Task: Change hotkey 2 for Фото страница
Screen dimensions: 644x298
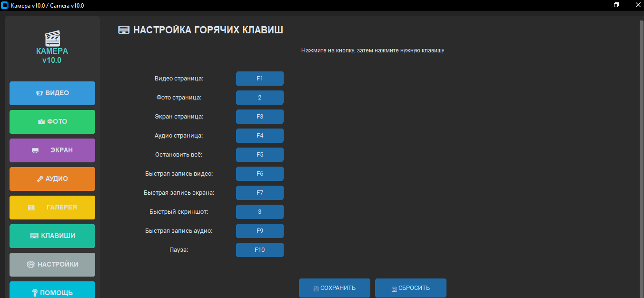Action: pos(259,98)
